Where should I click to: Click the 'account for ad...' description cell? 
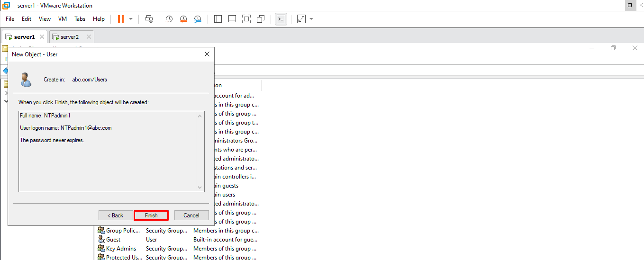tap(234, 96)
